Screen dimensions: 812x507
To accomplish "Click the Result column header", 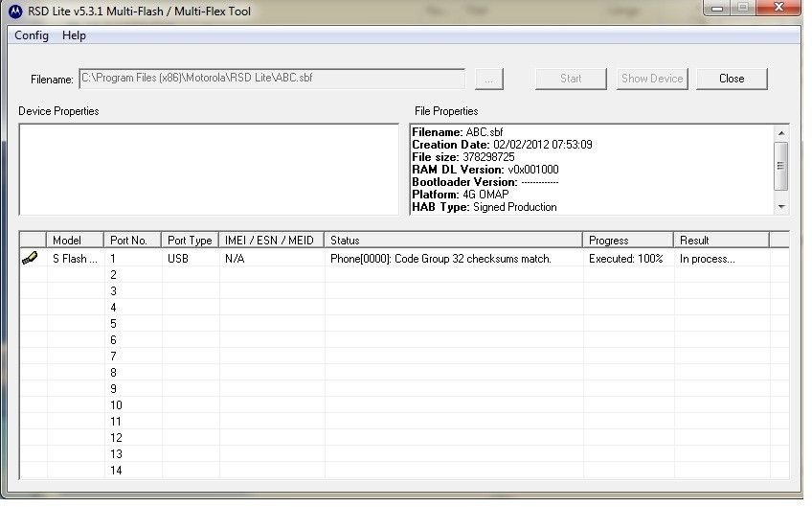I will tap(721, 240).
